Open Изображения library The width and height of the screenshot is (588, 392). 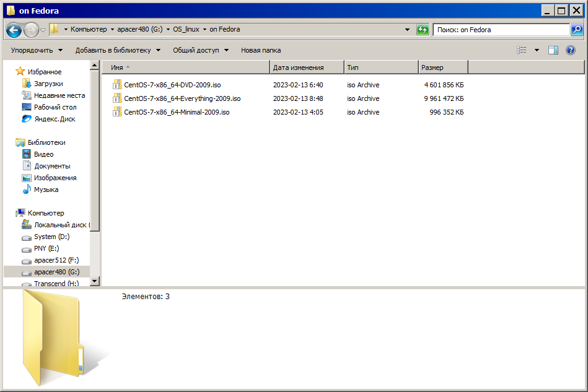pyautogui.click(x=55, y=178)
